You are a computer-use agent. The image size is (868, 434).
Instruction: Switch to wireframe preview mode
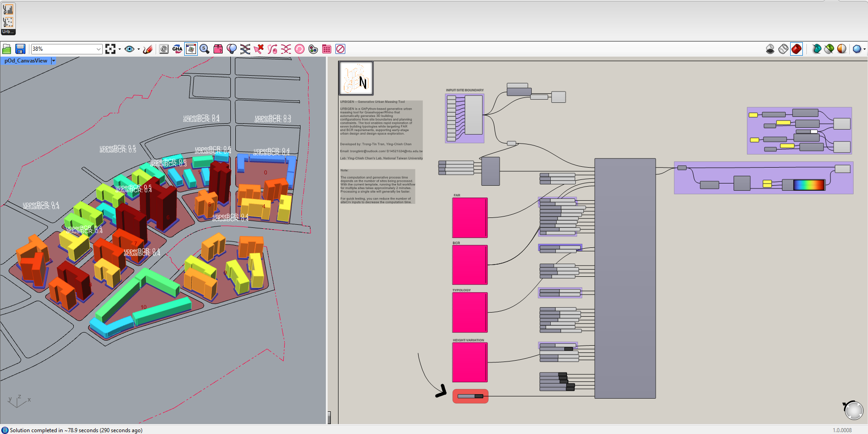(783, 49)
